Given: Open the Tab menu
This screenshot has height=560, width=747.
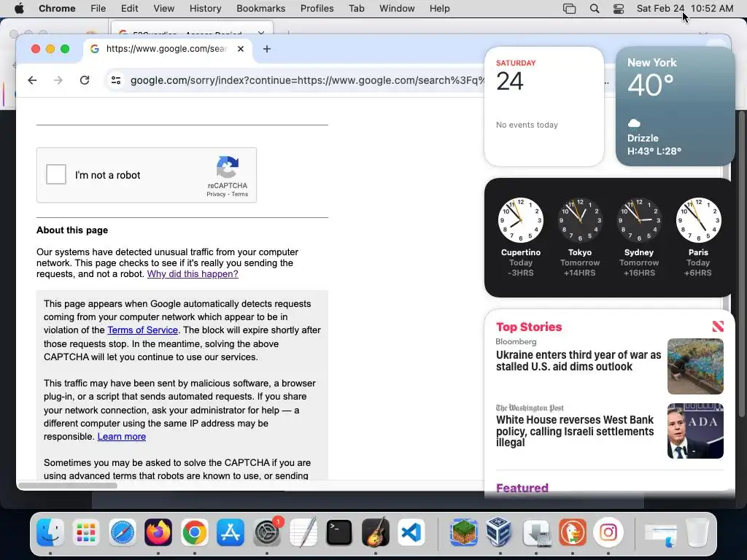Looking at the screenshot, I should pos(356,8).
